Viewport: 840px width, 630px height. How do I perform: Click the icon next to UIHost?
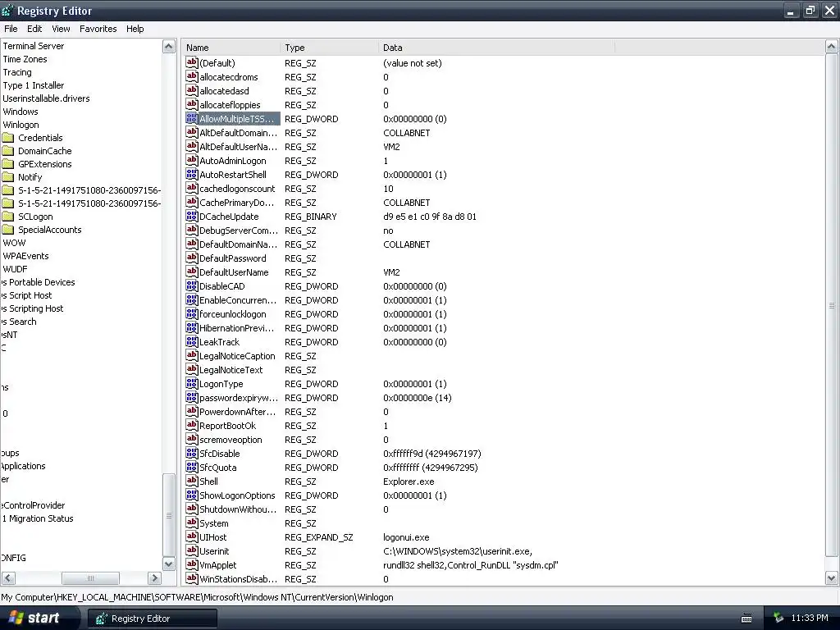tap(192, 536)
